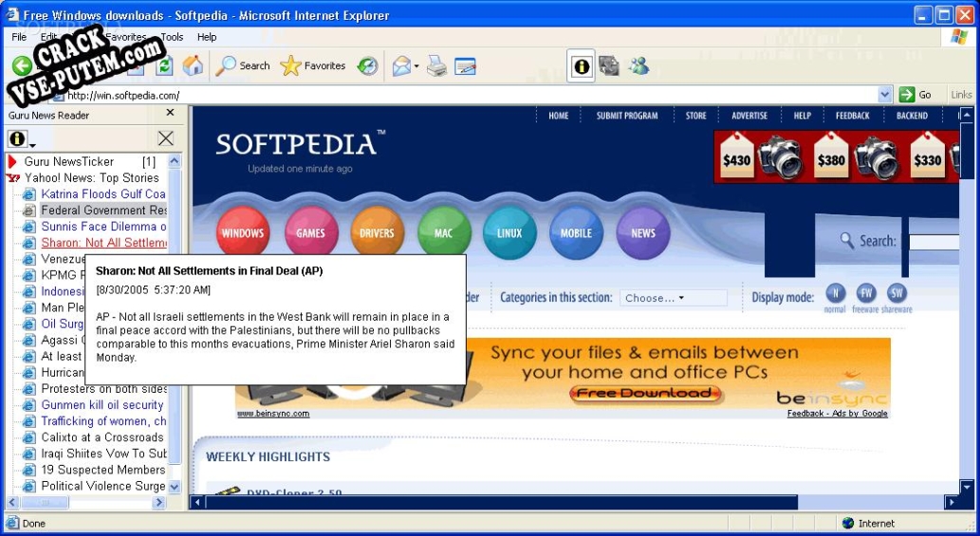Open the Gunmen kill oil security headline
The width and height of the screenshot is (980, 536).
click(x=102, y=405)
